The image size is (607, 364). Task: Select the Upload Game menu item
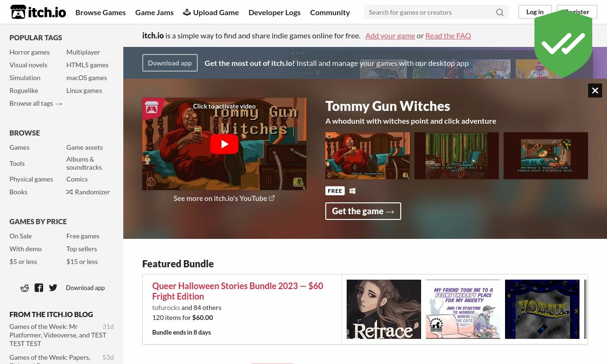click(x=211, y=12)
